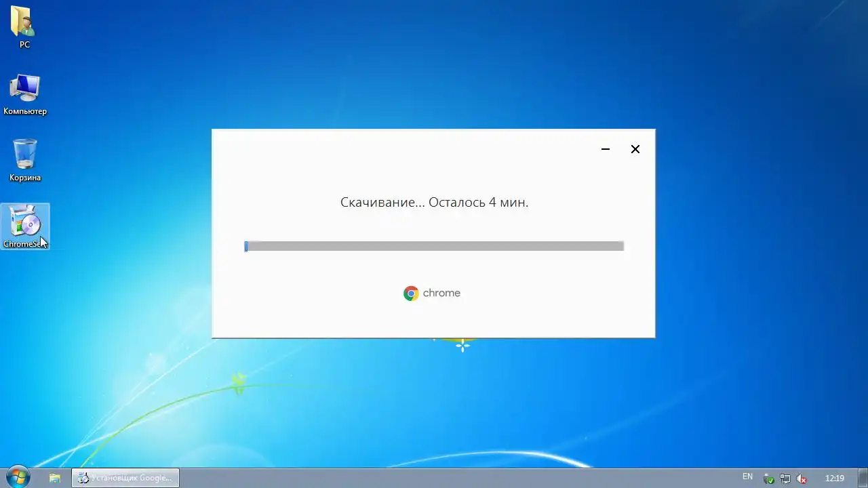Click the Show desktop strip at taskbar end
The width and height of the screenshot is (868, 488).
863,478
